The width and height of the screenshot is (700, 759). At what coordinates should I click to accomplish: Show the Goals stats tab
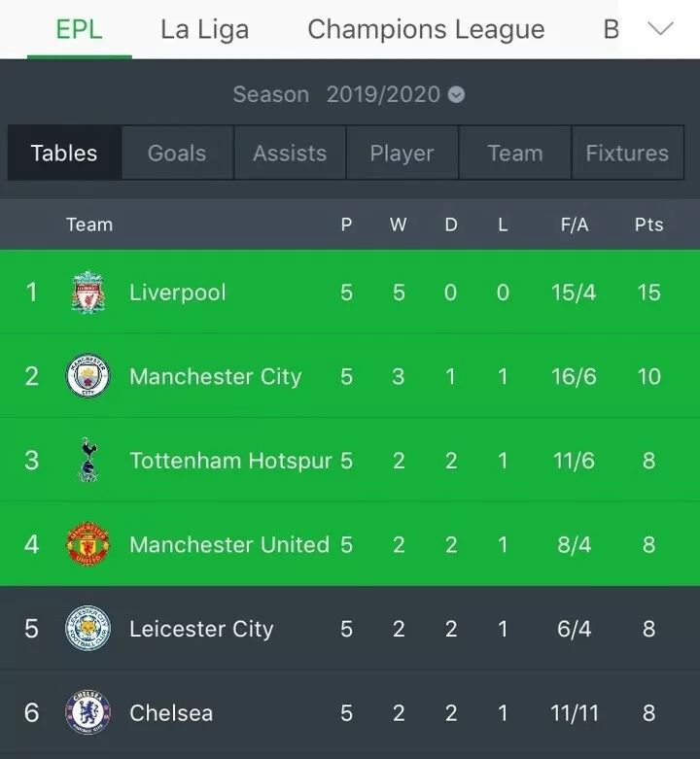point(177,153)
